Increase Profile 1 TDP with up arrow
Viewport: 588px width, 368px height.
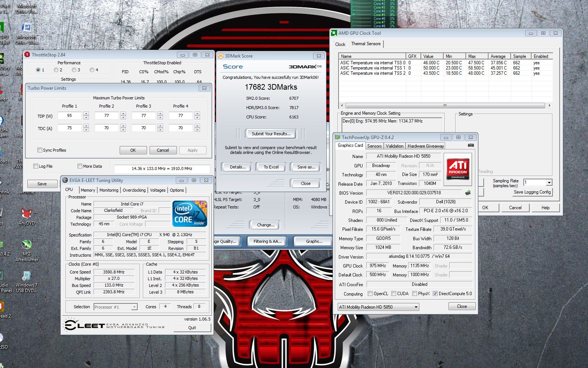86,114
